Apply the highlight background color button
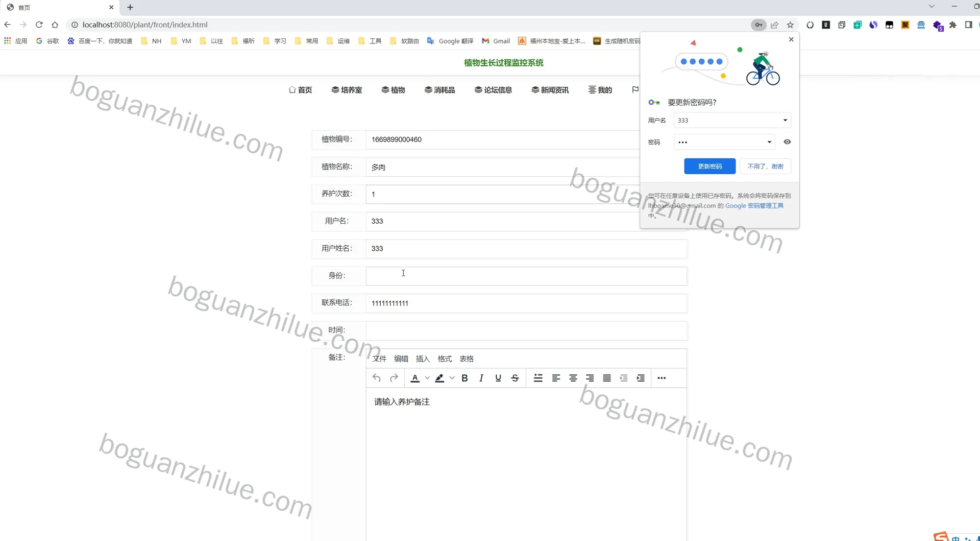The width and height of the screenshot is (980, 541). pyautogui.click(x=439, y=378)
